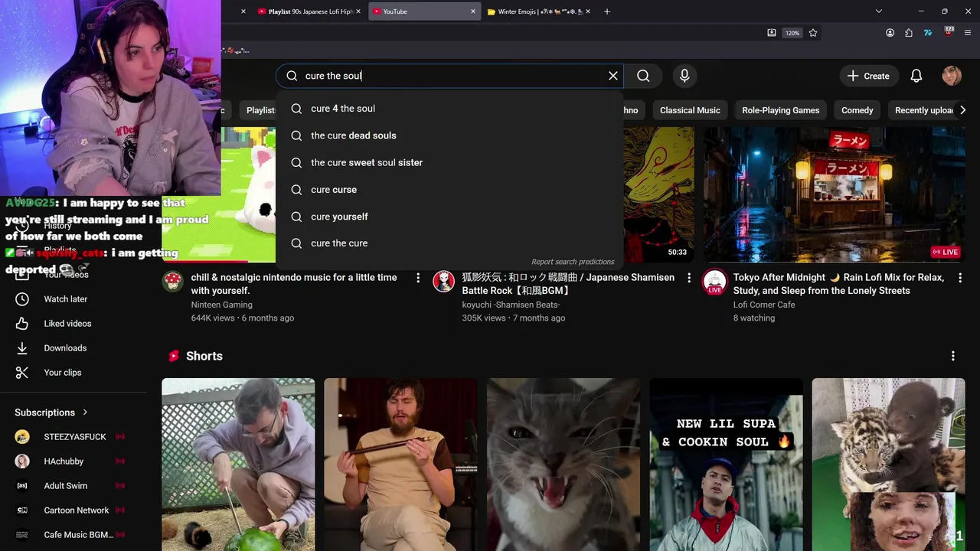The image size is (980, 551).
Task: Choose suggestion 'the cure sweet soul sister'
Action: coord(449,162)
